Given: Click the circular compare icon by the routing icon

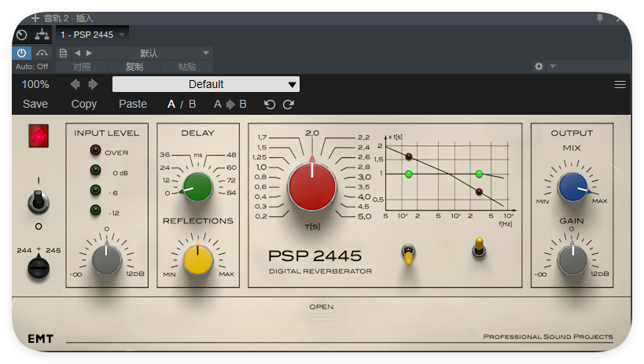Looking at the screenshot, I should [x=22, y=35].
